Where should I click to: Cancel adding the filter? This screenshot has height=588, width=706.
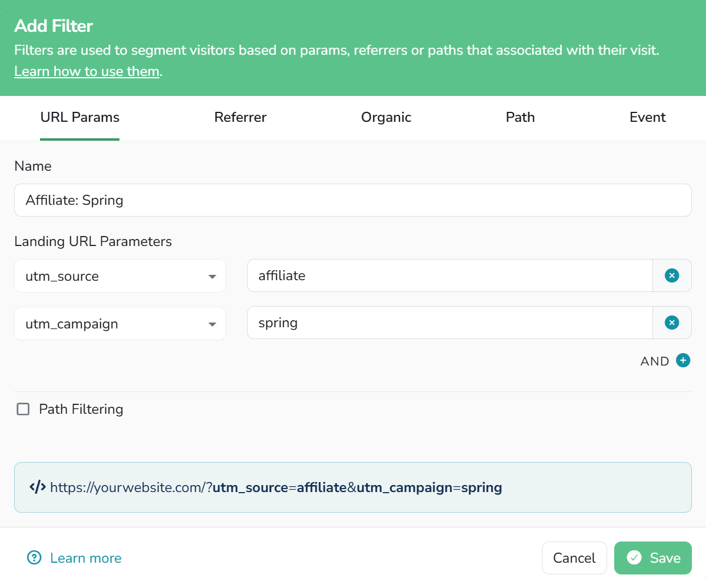[574, 558]
